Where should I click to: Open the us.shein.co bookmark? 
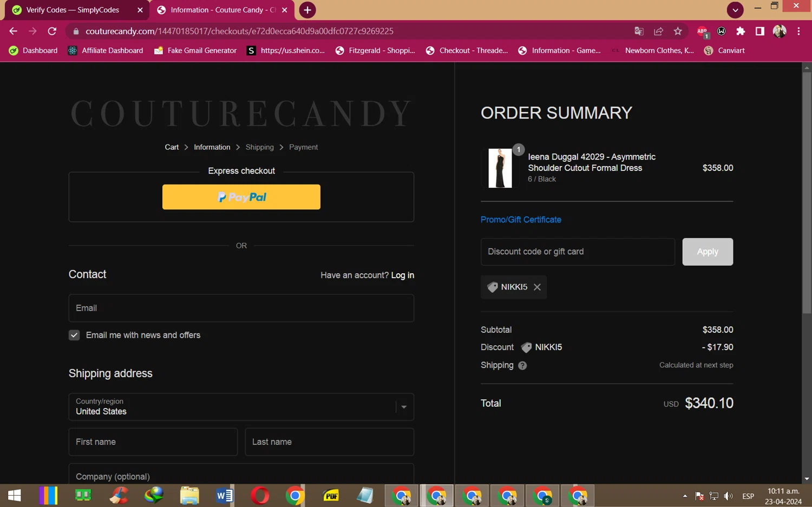pos(286,50)
